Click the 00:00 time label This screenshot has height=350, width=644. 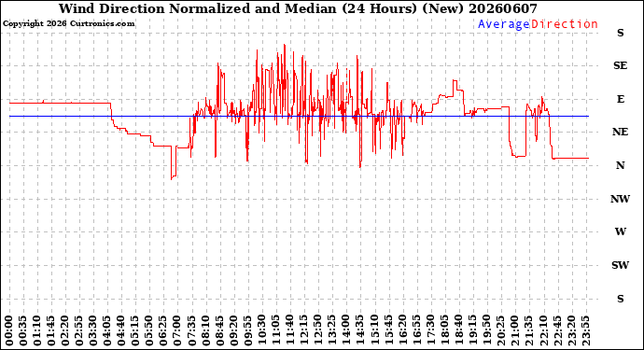click(x=9, y=330)
